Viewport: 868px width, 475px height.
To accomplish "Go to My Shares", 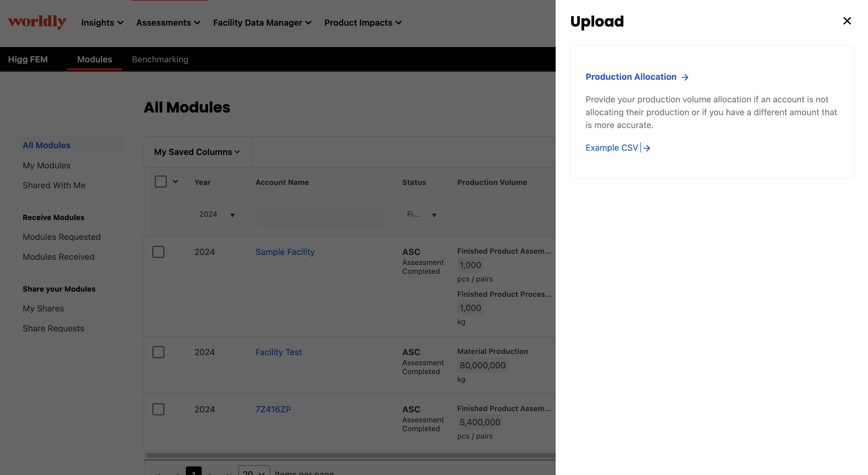I will 43,308.
